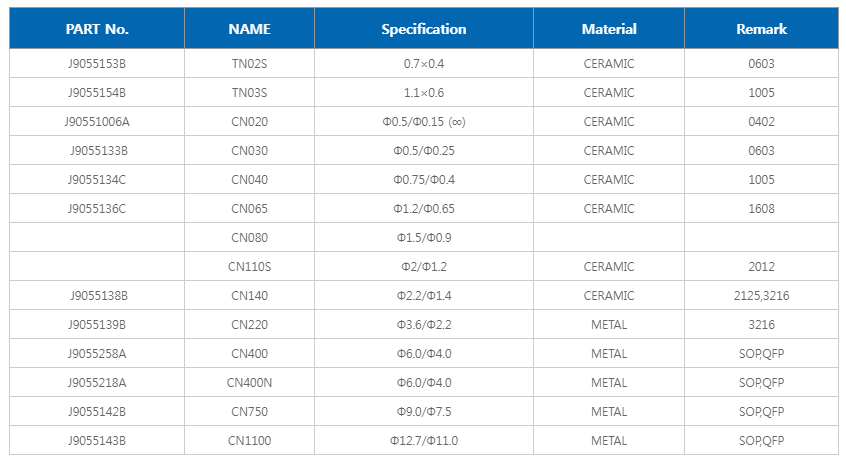Click the NAME column header
846x459 pixels.
pyautogui.click(x=249, y=29)
